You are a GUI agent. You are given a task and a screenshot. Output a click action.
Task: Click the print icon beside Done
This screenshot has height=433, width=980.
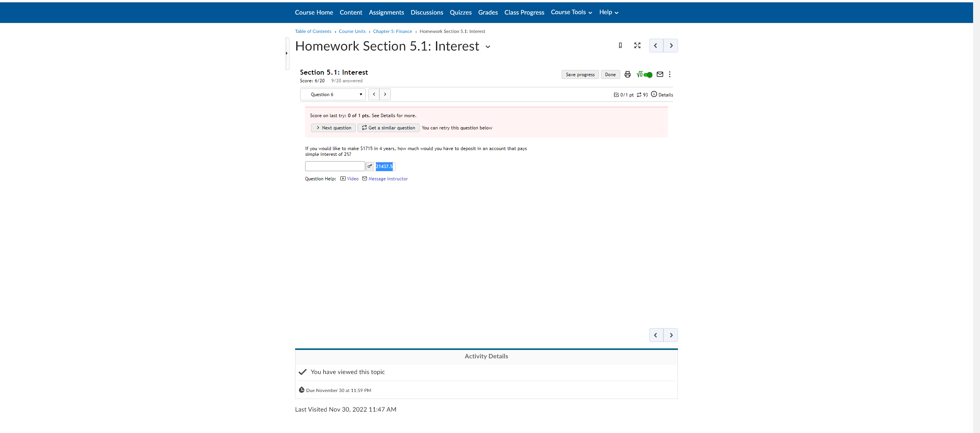coord(627,74)
